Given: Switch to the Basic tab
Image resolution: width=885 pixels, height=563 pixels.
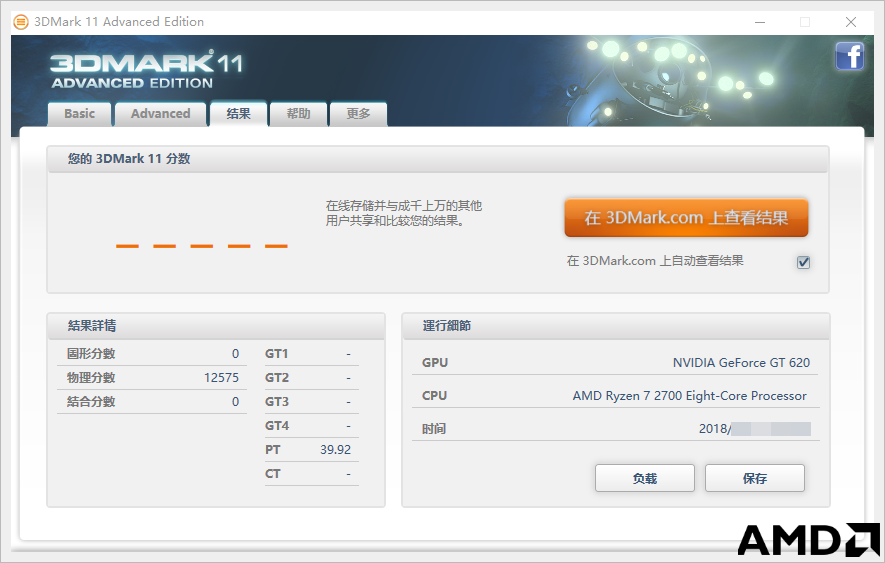Looking at the screenshot, I should click(x=79, y=114).
